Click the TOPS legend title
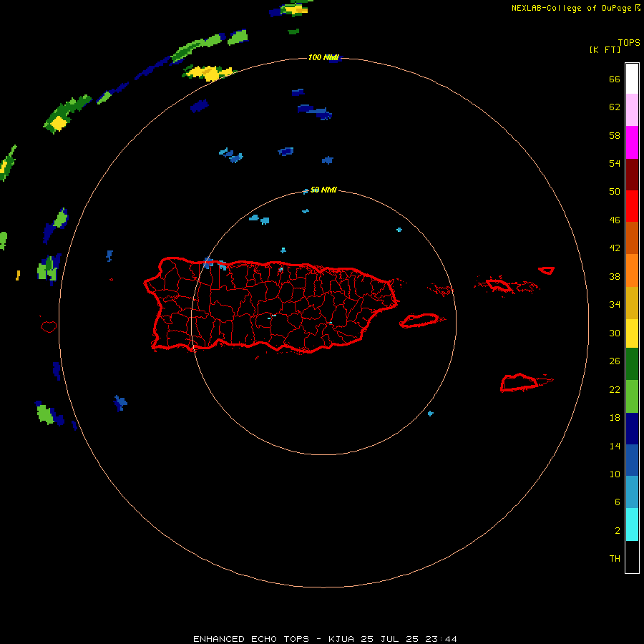 (629, 43)
